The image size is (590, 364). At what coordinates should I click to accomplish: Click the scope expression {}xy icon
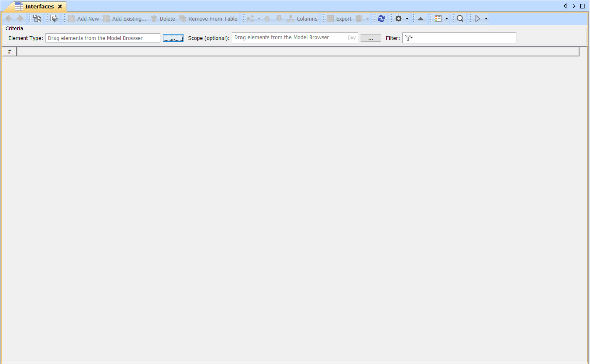(x=351, y=38)
